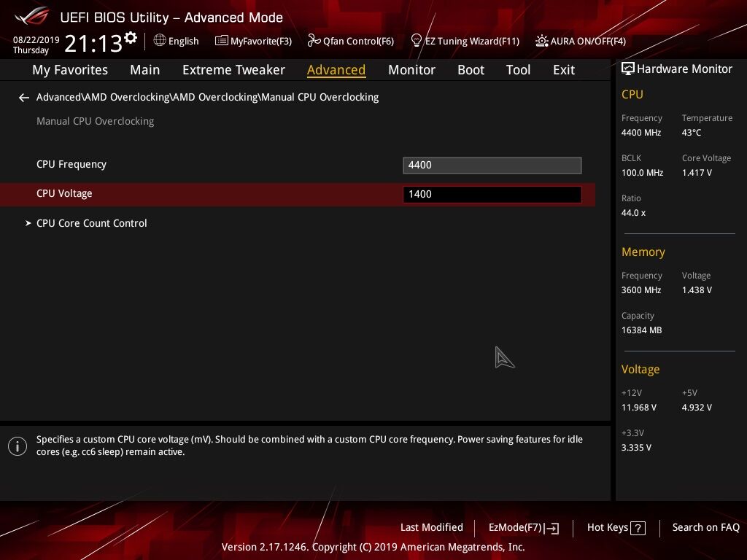Screen dimensions: 747x560
Task: Open MyFavorite(F3) menu
Action: (x=261, y=42)
